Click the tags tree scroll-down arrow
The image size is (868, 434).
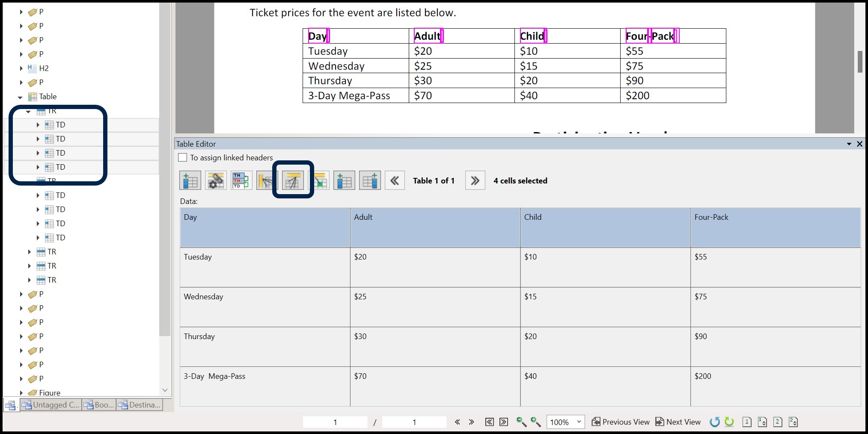click(x=165, y=390)
